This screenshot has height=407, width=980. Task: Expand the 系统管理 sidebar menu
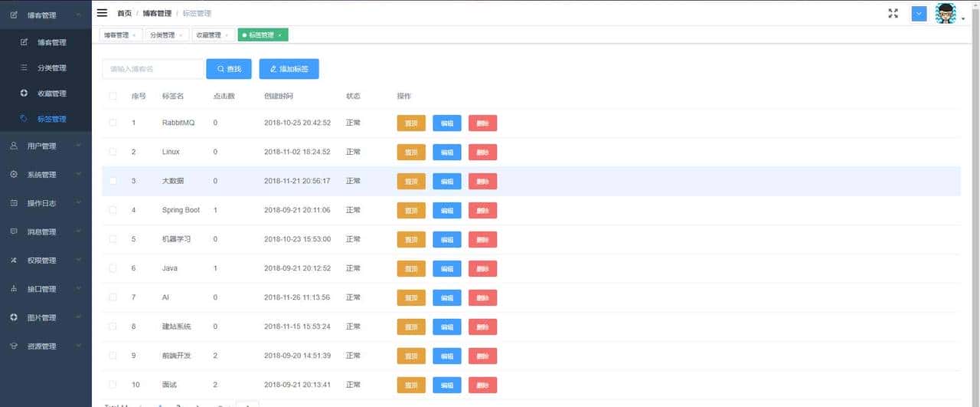click(x=46, y=174)
